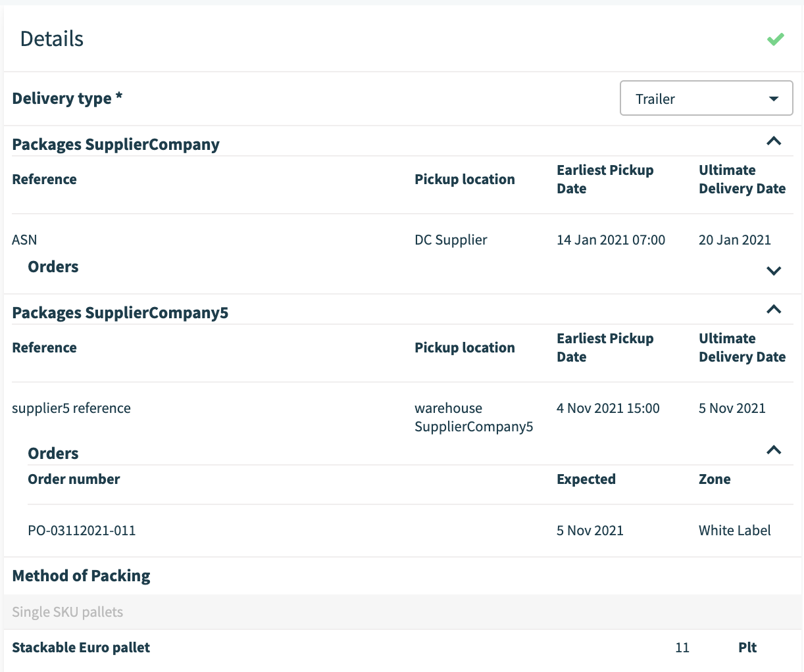This screenshot has height=672, width=804.
Task: Click the Stackable Euro pallet row
Action: click(81, 647)
